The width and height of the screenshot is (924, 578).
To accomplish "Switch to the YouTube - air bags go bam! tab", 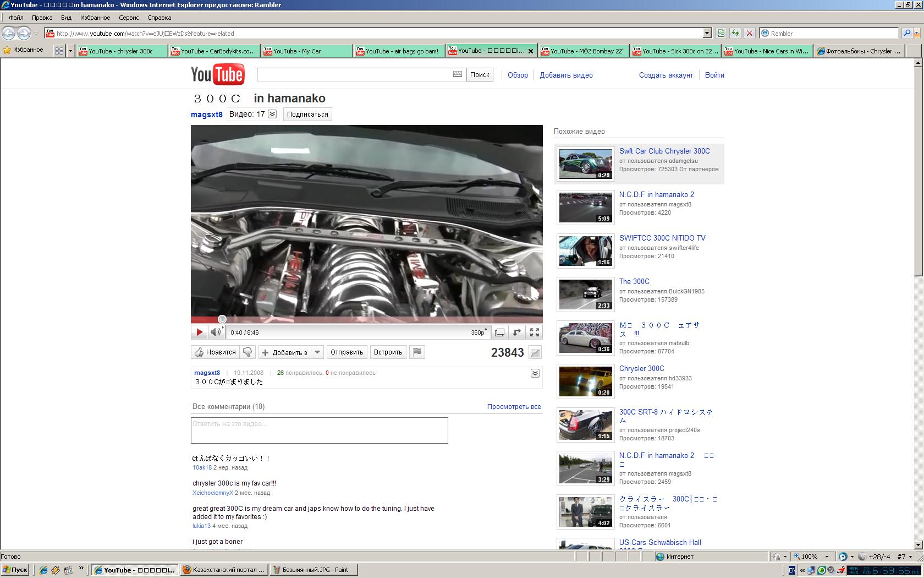I will point(399,51).
